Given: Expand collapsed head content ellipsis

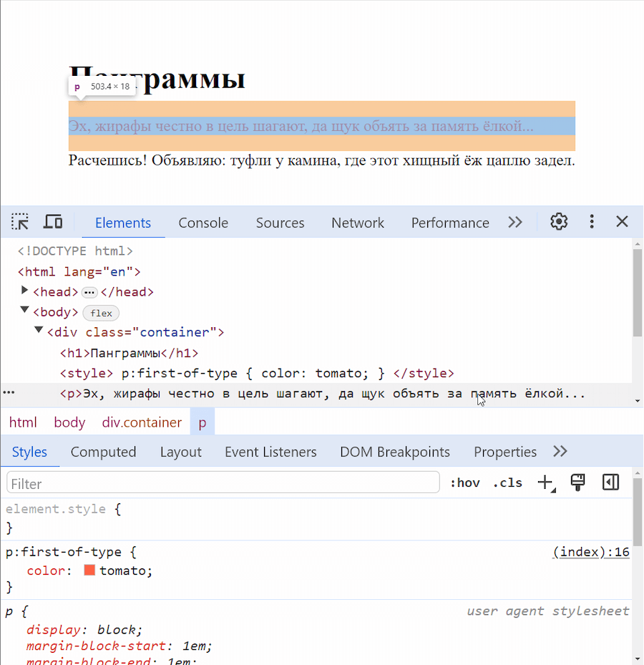Looking at the screenshot, I should [x=89, y=293].
